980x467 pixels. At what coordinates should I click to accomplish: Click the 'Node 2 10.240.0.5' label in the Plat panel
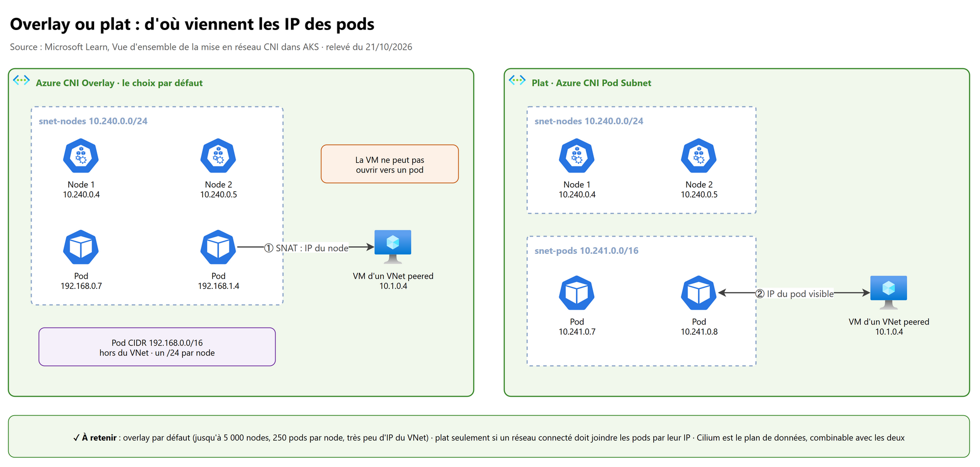click(699, 189)
